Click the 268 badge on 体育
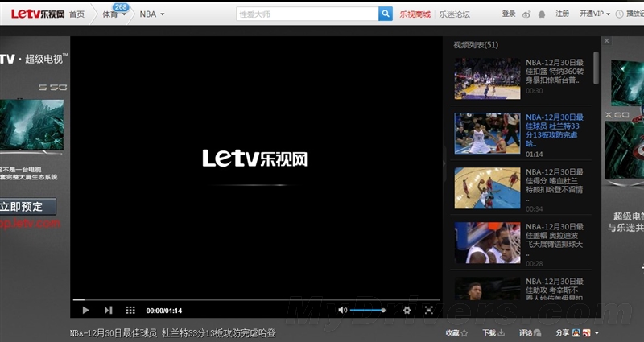 [121, 7]
